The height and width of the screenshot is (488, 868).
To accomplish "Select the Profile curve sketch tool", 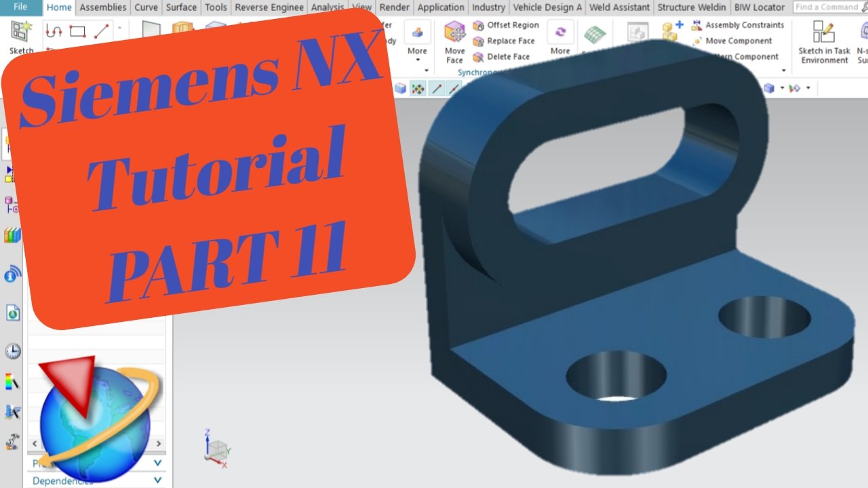I will pyautogui.click(x=54, y=31).
